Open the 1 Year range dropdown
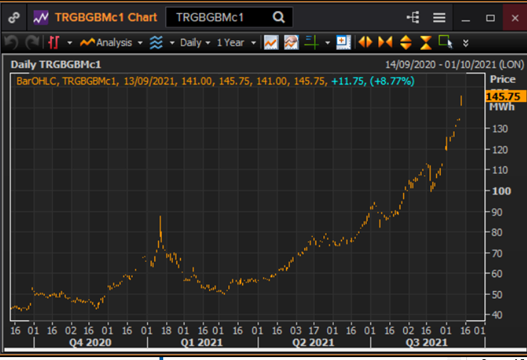Viewport: 527px width, 360px height. click(236, 43)
